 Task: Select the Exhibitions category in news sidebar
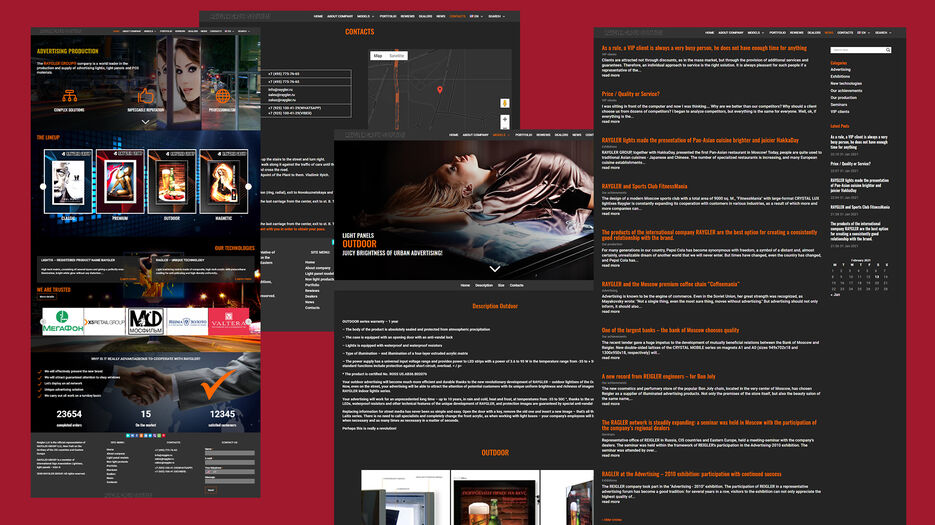(x=840, y=76)
